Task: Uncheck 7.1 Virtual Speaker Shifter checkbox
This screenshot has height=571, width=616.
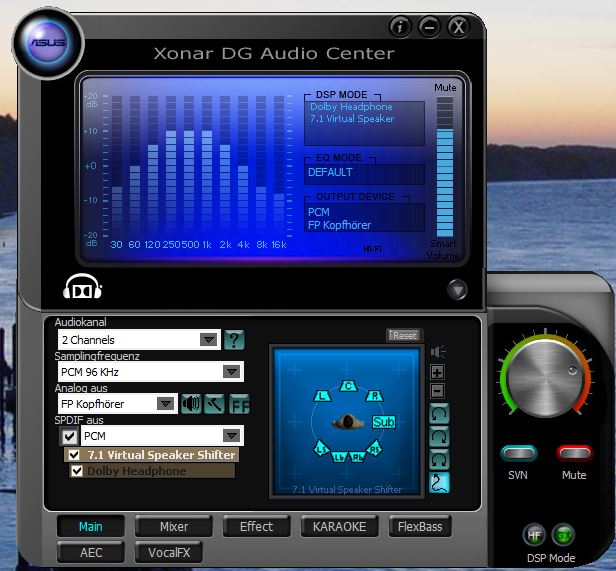Action: (x=74, y=455)
